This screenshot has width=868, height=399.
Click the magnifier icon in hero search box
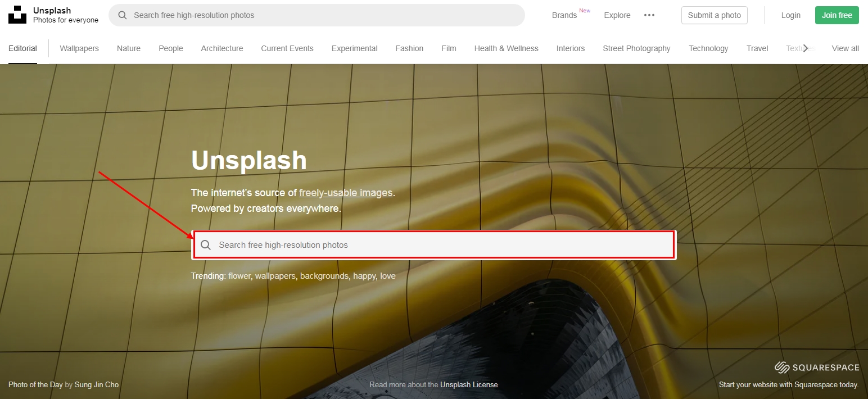206,245
